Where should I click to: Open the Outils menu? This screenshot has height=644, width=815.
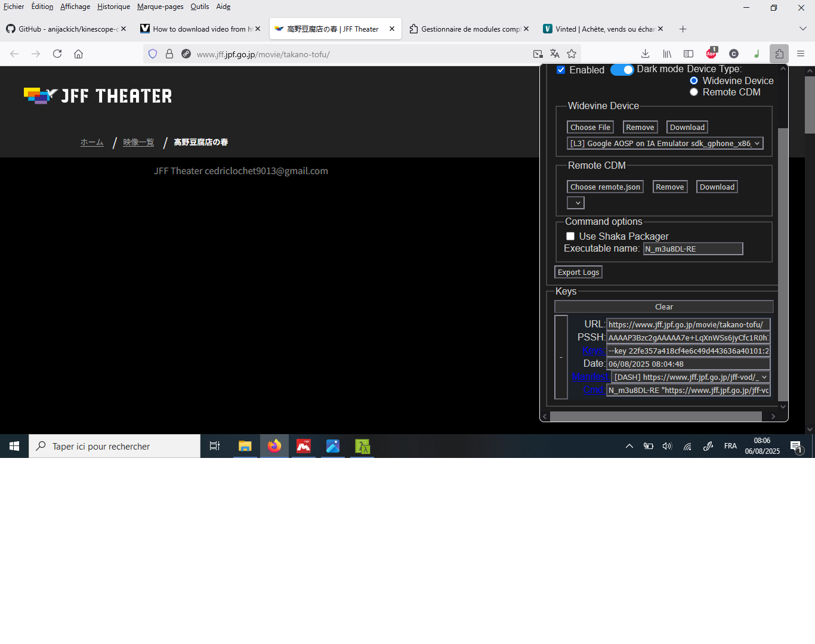200,7
